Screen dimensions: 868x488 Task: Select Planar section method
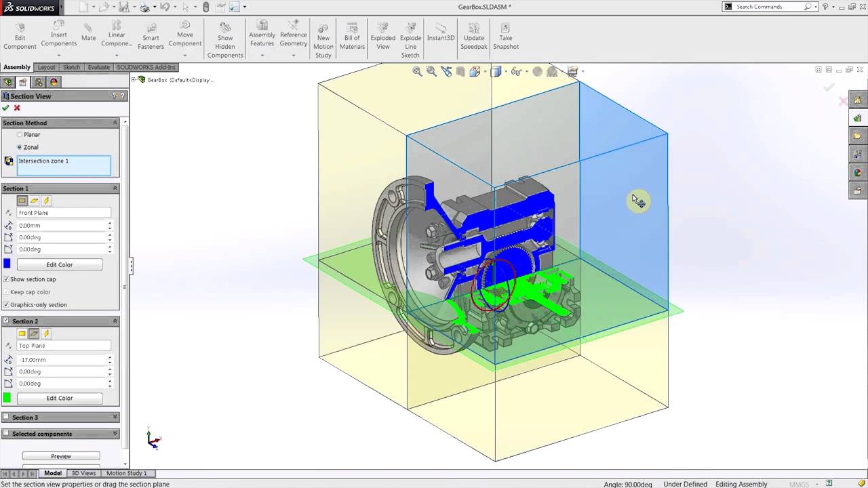pyautogui.click(x=20, y=135)
